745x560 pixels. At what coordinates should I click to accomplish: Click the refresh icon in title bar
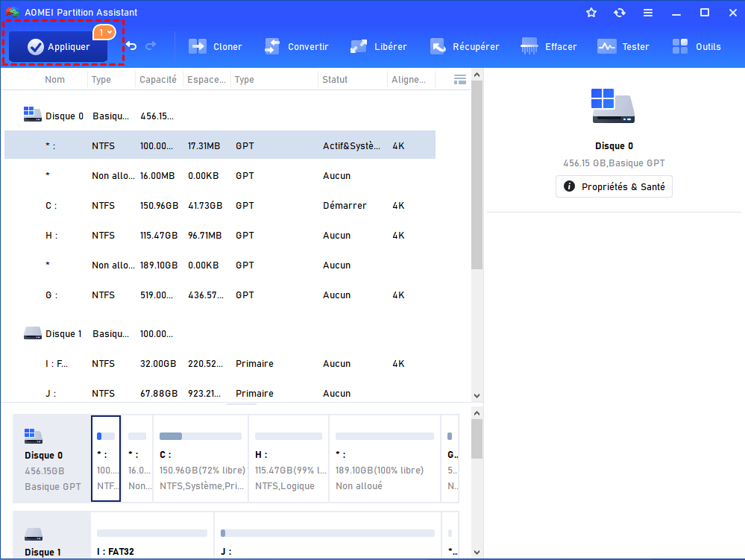pos(620,13)
